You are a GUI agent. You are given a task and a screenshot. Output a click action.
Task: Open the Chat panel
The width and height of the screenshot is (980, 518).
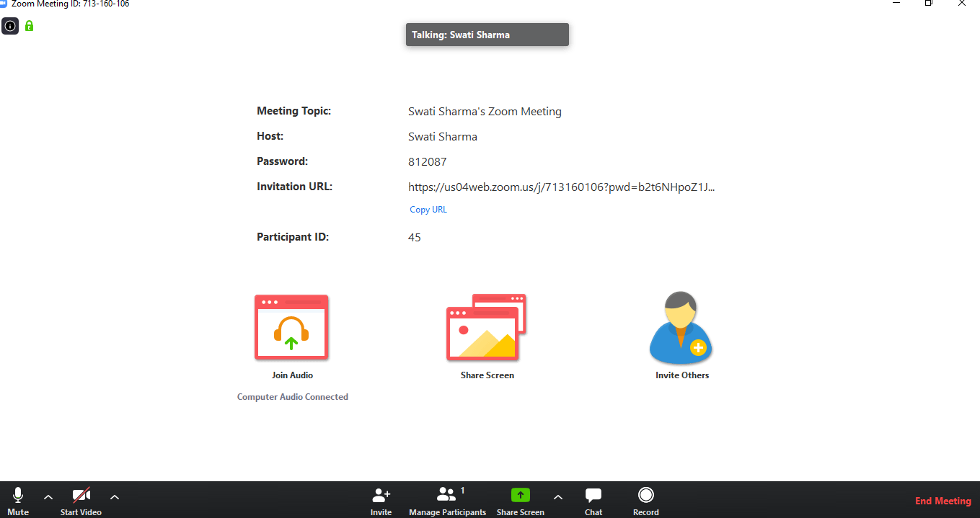click(x=593, y=501)
